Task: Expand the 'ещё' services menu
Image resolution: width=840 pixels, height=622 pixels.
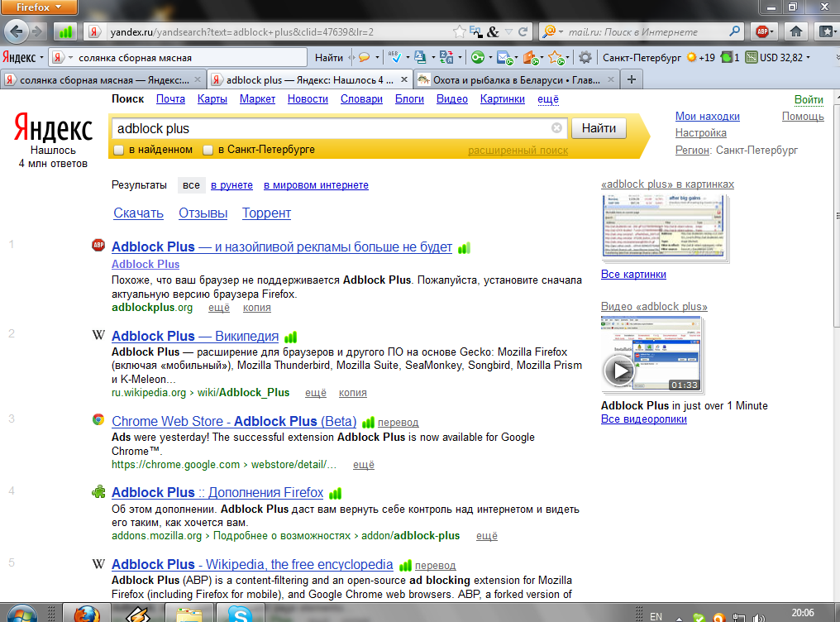Action: click(548, 99)
